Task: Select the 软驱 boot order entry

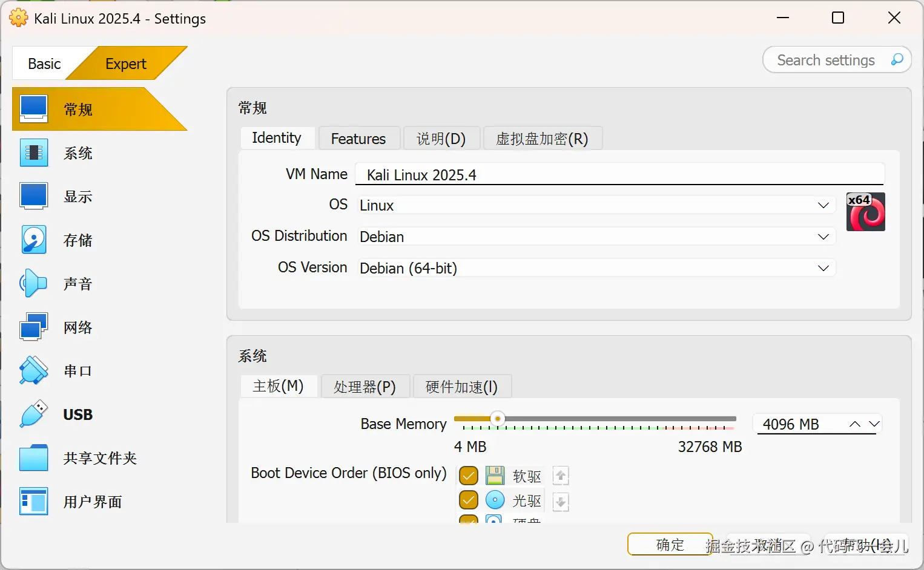Action: click(514, 476)
